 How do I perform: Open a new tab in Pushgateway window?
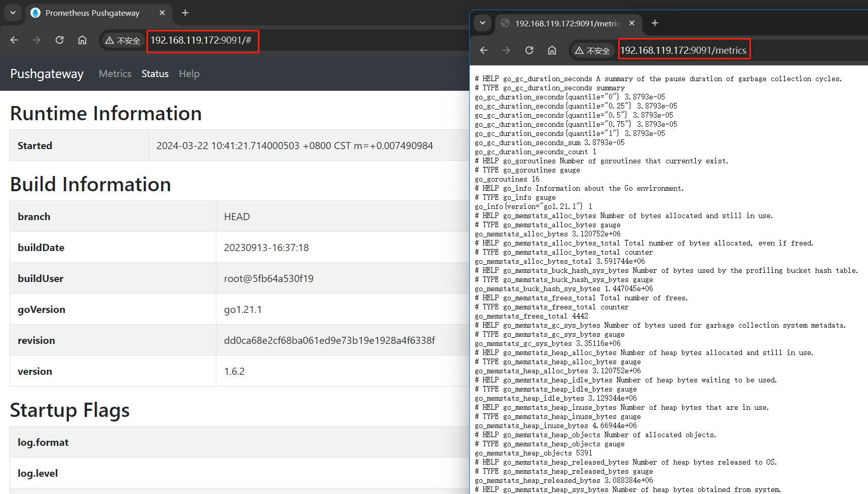[x=185, y=13]
